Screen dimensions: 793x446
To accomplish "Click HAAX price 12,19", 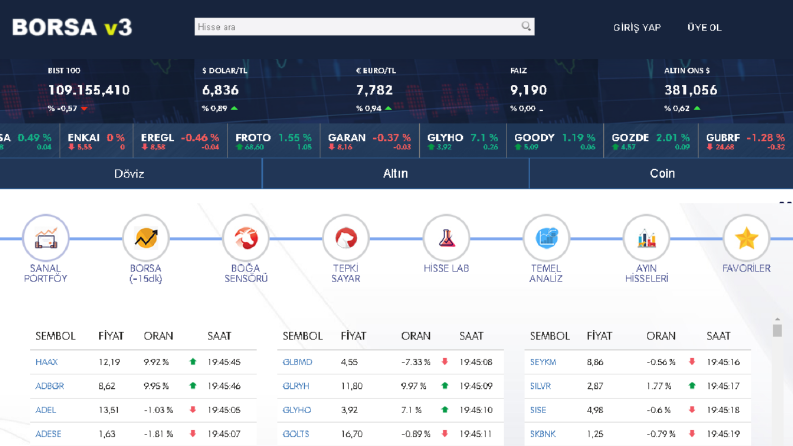I will (x=109, y=362).
